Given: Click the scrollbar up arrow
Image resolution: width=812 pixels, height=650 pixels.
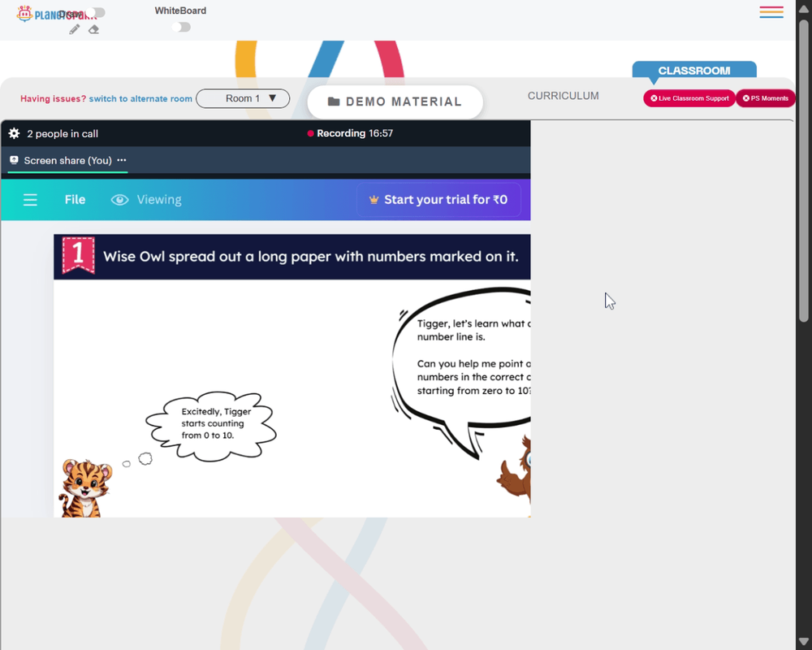Looking at the screenshot, I should coord(804,9).
